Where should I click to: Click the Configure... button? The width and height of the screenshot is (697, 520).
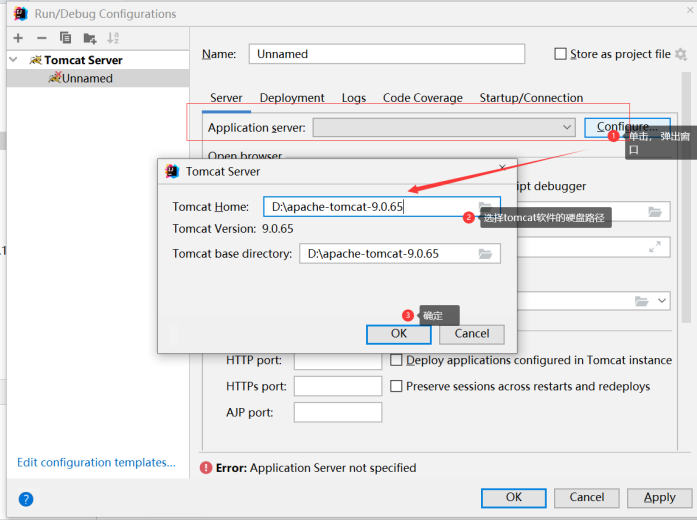tap(627, 128)
